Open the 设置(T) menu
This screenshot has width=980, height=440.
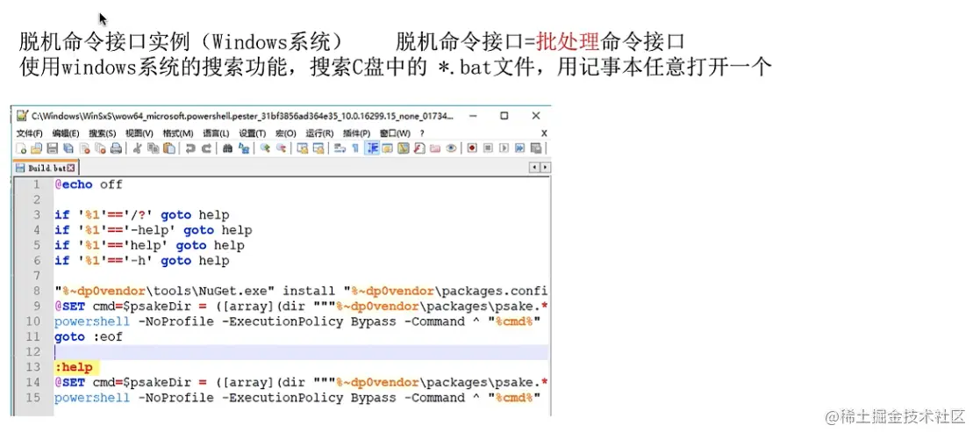[x=253, y=133]
